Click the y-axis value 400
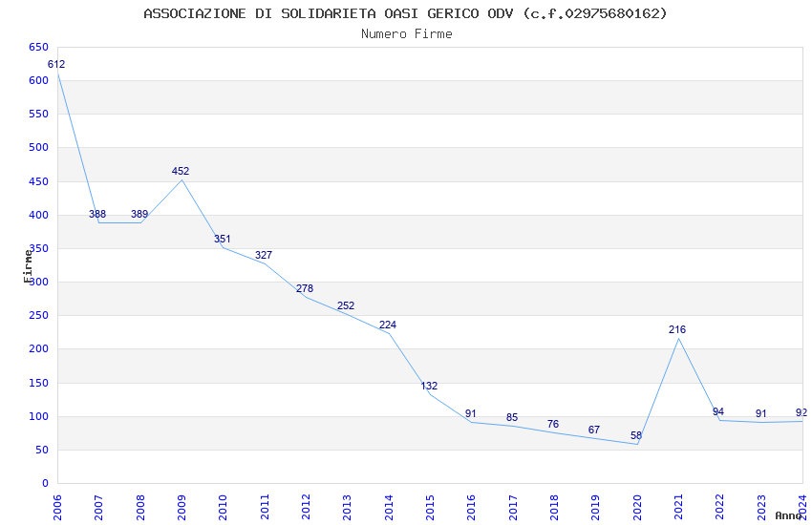The image size is (812, 525). pos(39,215)
